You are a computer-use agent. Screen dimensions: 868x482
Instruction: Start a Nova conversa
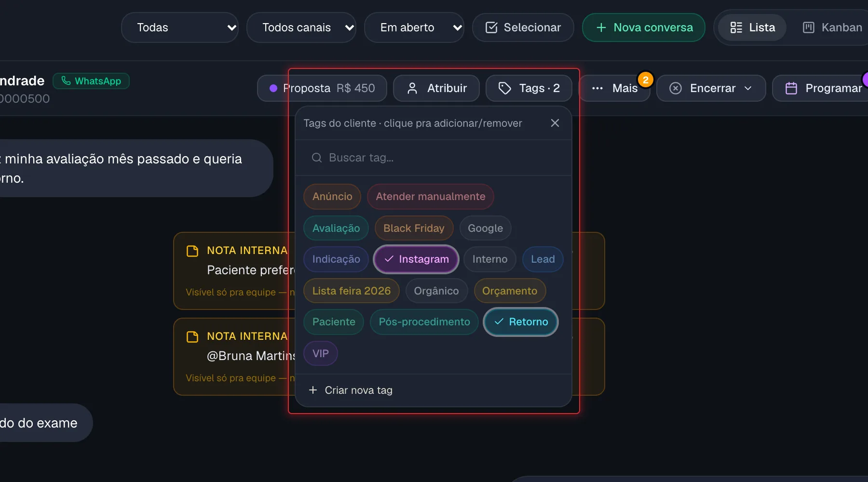tap(644, 27)
